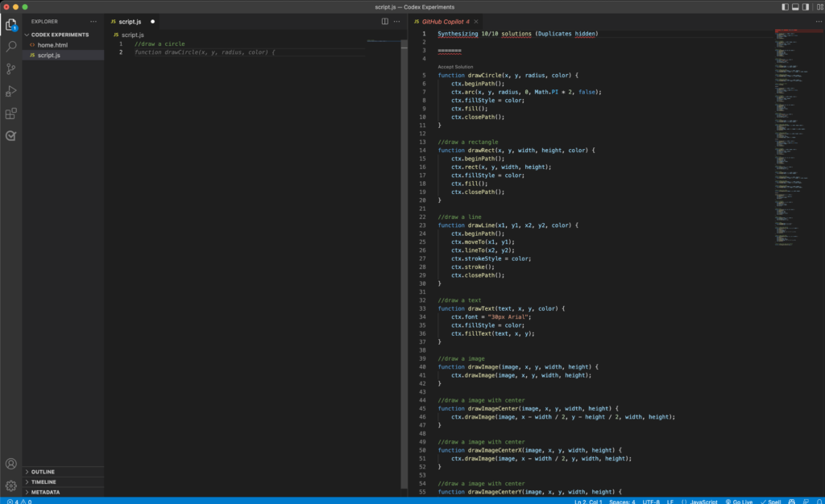This screenshot has width=825, height=504.
Task: Open home.html in the file explorer
Action: (52, 45)
